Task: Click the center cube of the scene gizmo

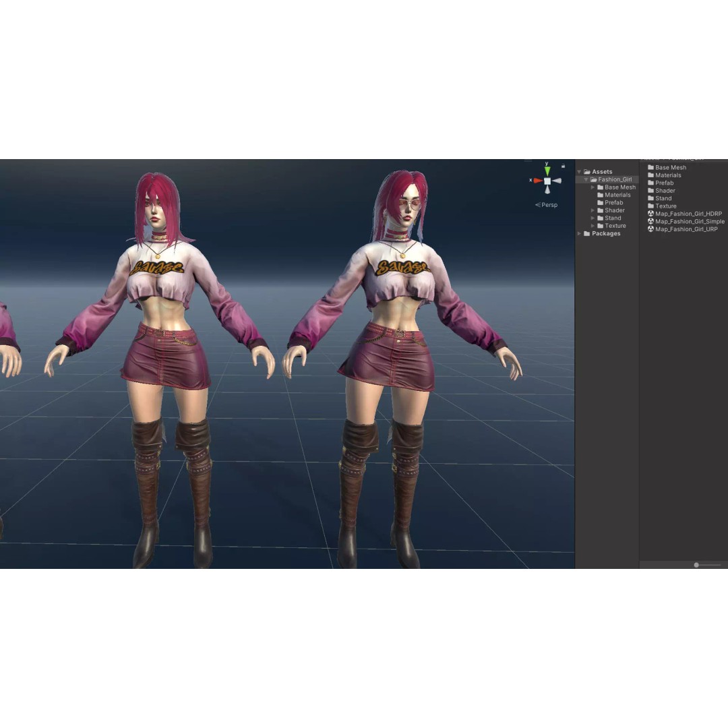Action: pyautogui.click(x=547, y=181)
